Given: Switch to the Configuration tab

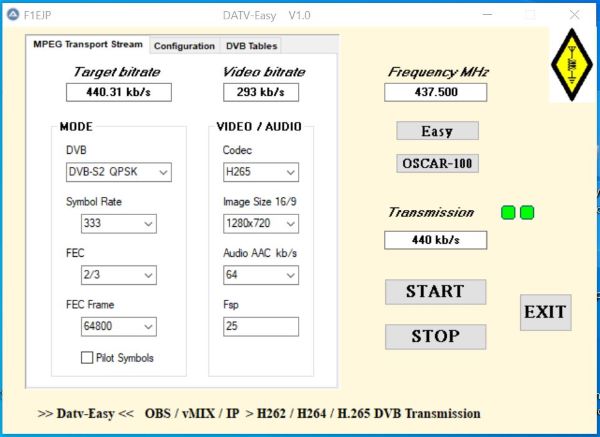Looking at the screenshot, I should pyautogui.click(x=184, y=46).
